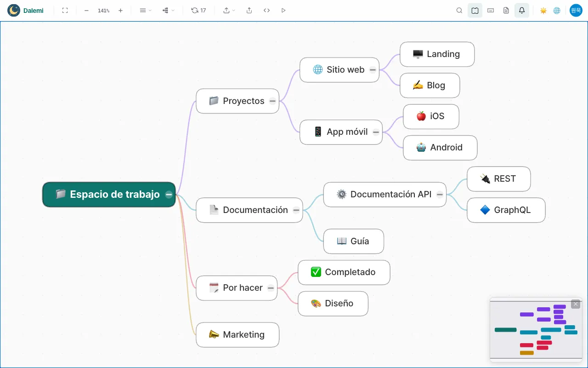Toggle the notification bell icon

pyautogui.click(x=522, y=10)
